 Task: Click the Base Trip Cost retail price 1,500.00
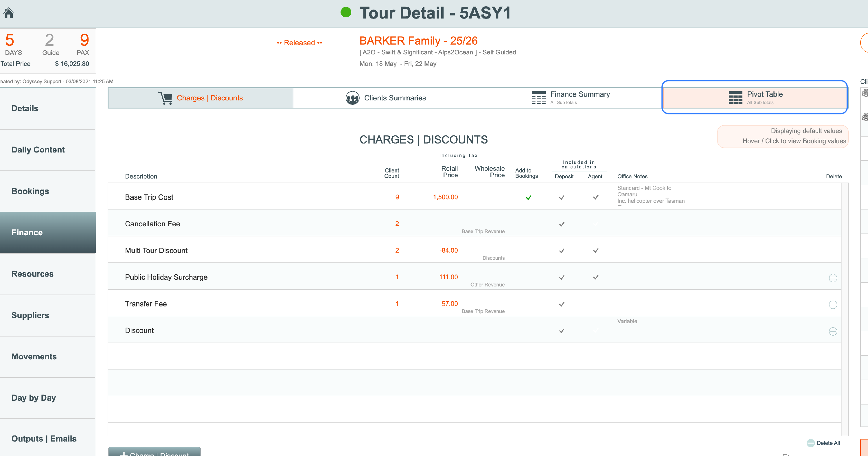point(445,197)
